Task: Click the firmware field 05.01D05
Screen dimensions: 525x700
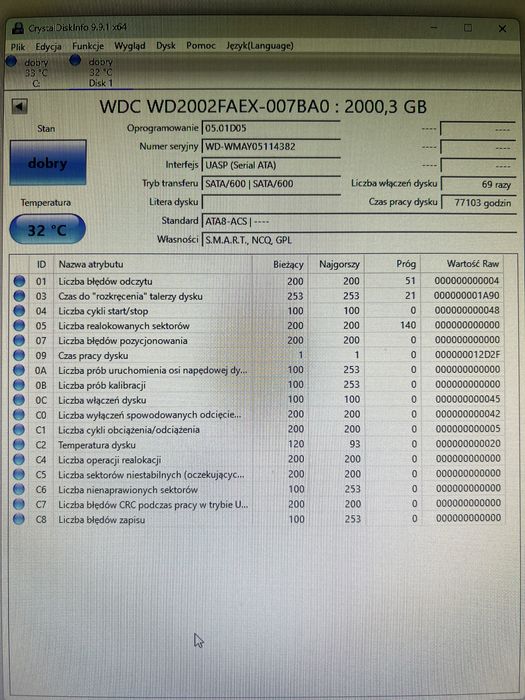Action: 271,129
